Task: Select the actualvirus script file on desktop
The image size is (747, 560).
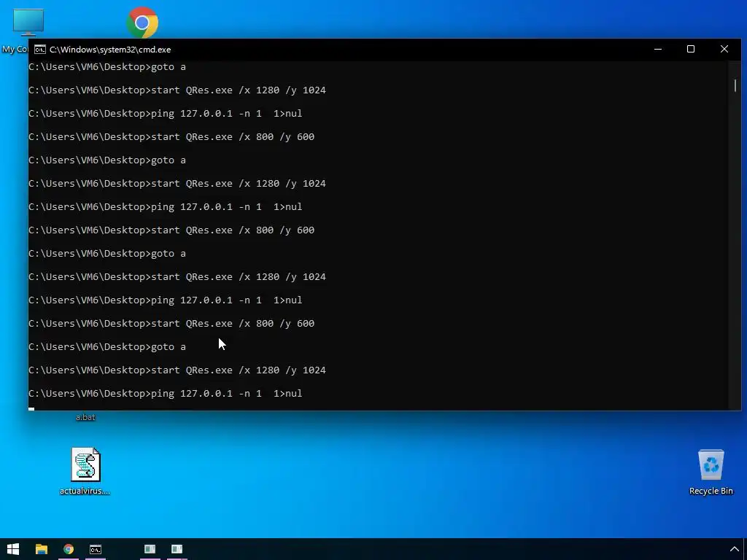Action: tap(86, 464)
